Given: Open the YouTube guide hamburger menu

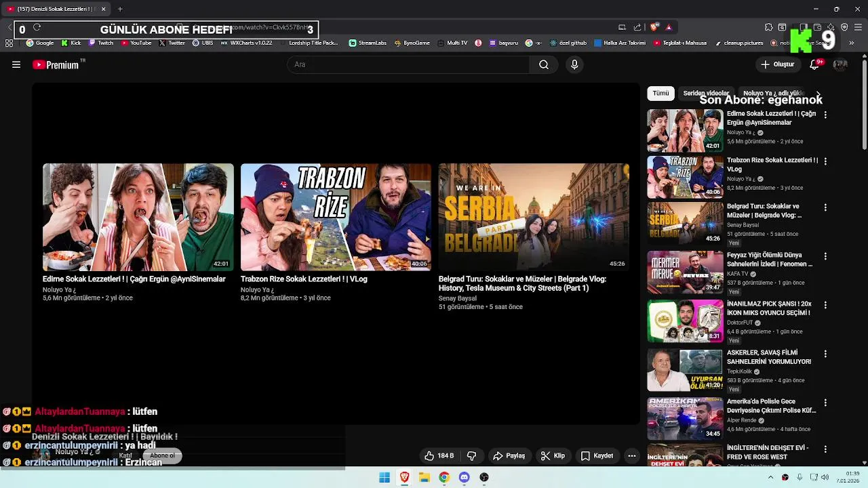Looking at the screenshot, I should point(16,64).
